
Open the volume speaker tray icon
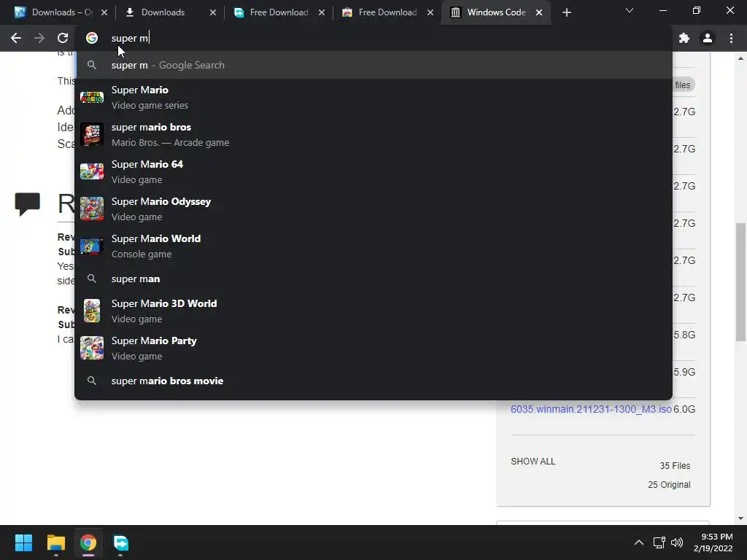coord(677,542)
